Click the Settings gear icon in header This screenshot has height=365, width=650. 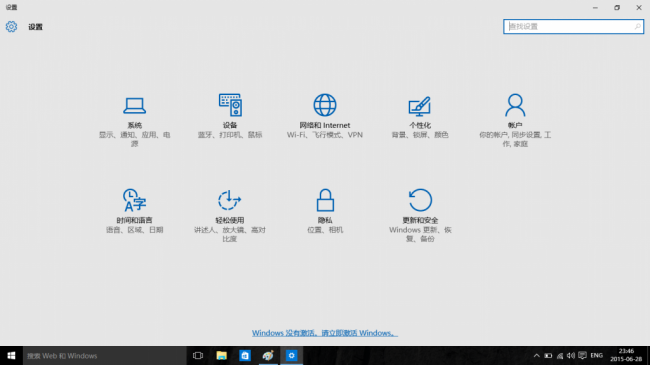(x=11, y=27)
